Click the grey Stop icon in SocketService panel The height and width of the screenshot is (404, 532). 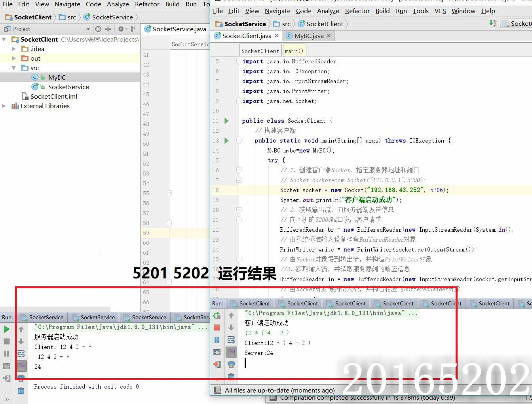(7, 341)
